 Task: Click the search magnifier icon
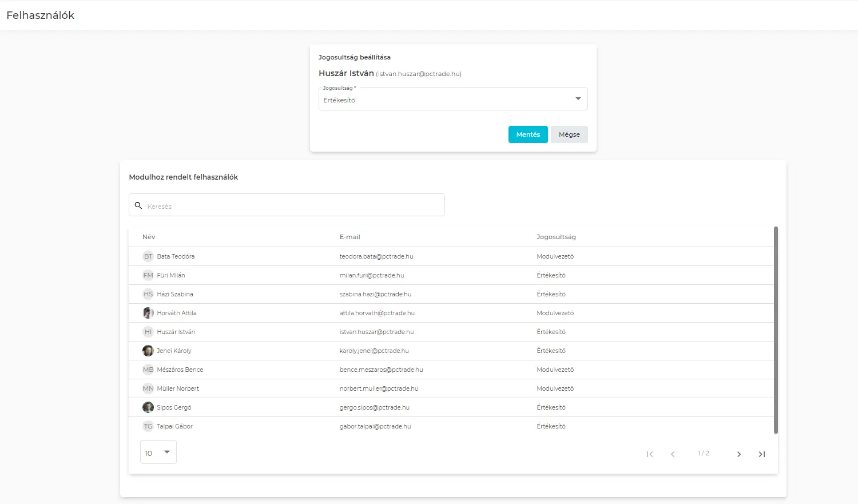tap(138, 205)
